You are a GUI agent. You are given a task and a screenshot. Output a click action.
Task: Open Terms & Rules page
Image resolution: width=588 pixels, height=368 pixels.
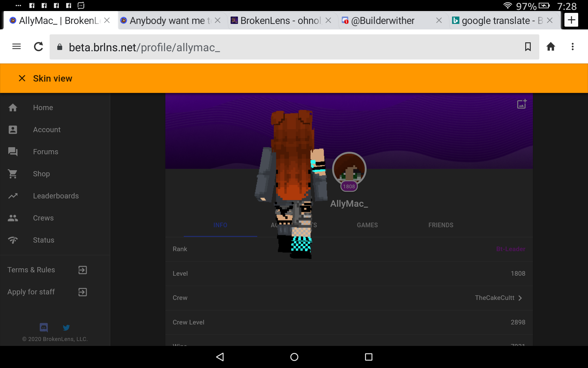click(31, 270)
